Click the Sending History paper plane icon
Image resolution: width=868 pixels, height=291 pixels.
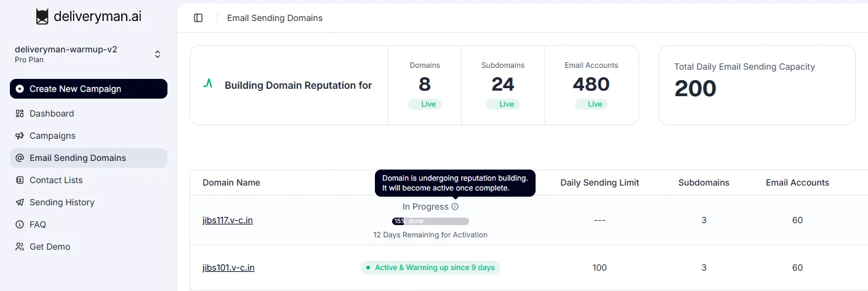[20, 202]
